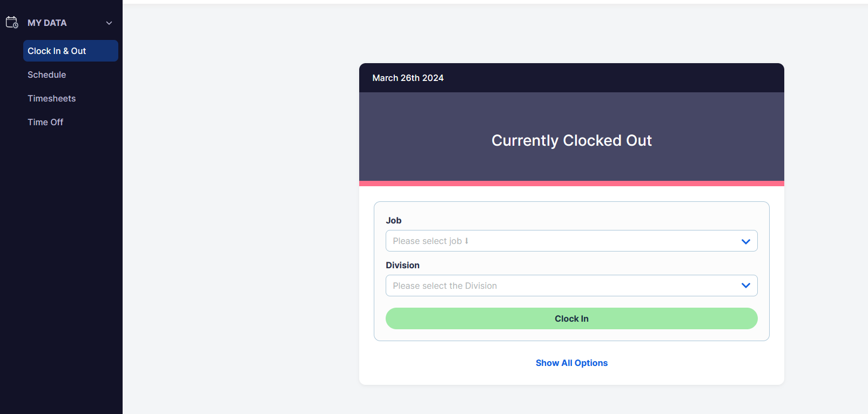Collapse the MY DATA section chevron
This screenshot has width=868, height=414.
pos(109,23)
